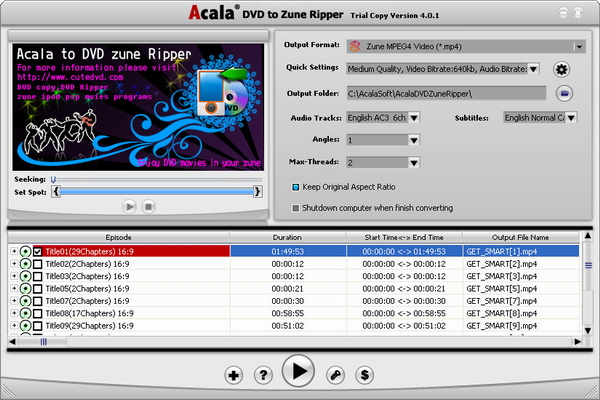
Task: Click the green disc icon of Title09
Action: point(25,326)
